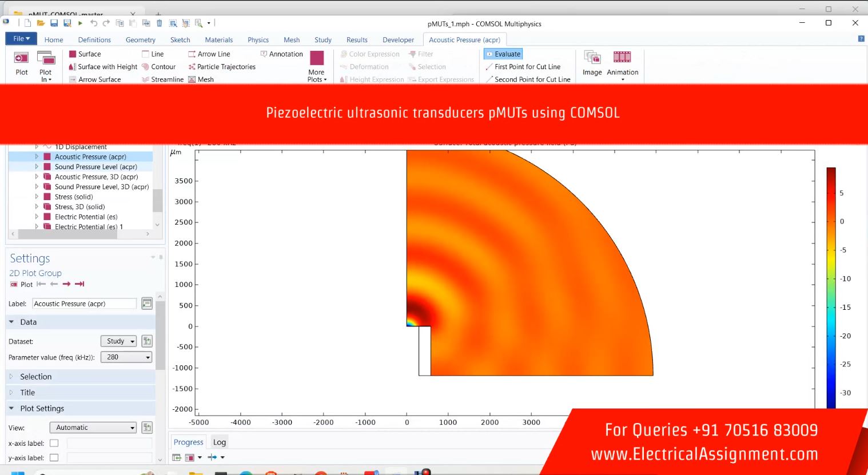This screenshot has height=475, width=868.
Task: Add a Line plot
Action: [x=153, y=54]
